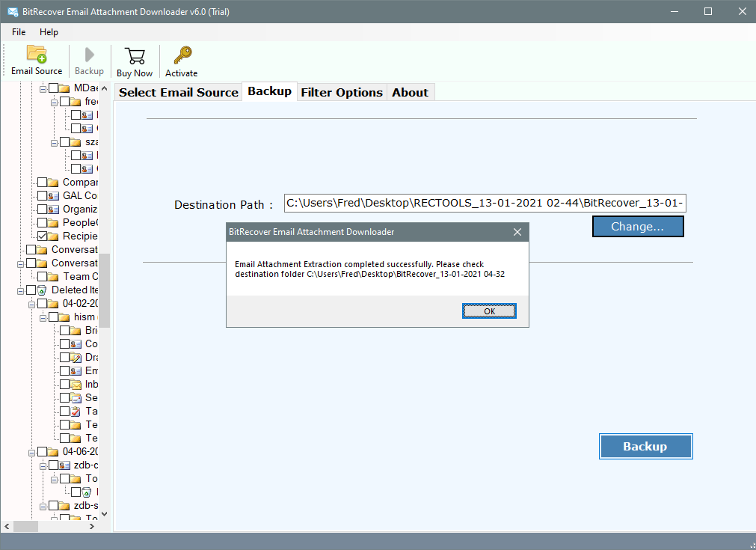
Task: Select the People folder icon
Action: [53, 223]
